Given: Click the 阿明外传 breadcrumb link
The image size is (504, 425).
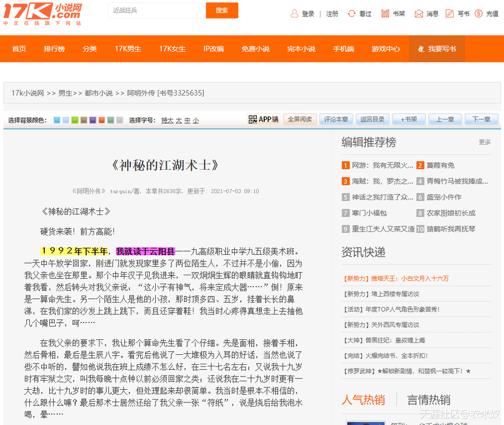Looking at the screenshot, I should point(141,93).
